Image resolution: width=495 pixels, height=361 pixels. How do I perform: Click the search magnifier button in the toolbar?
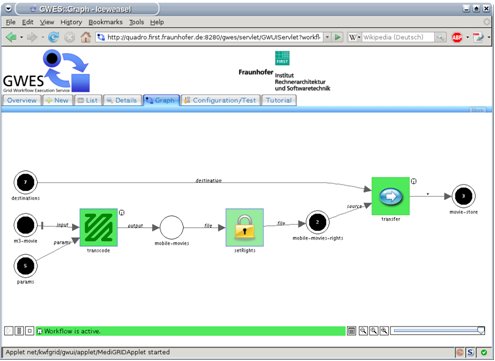[x=440, y=37]
